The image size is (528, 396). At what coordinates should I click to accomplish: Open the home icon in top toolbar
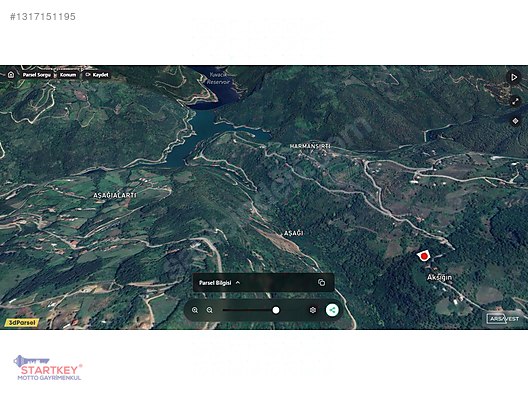(11, 74)
